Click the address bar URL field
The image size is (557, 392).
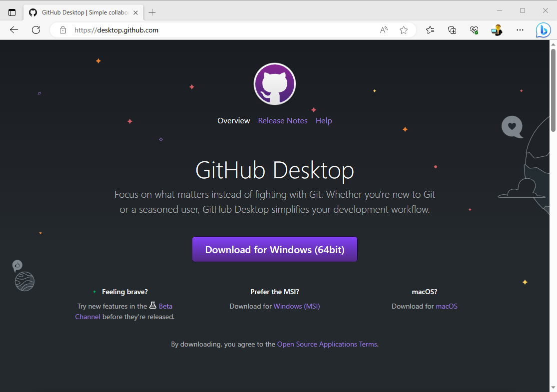[x=220, y=30]
